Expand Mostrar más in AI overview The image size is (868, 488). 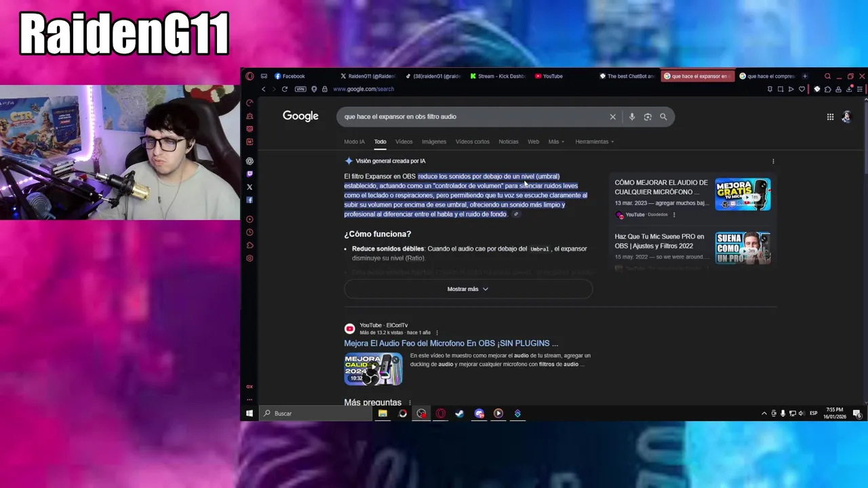coord(468,289)
